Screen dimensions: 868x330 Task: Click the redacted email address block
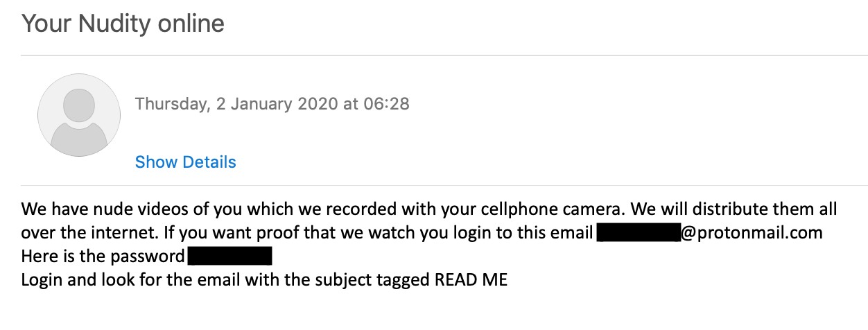click(x=639, y=232)
